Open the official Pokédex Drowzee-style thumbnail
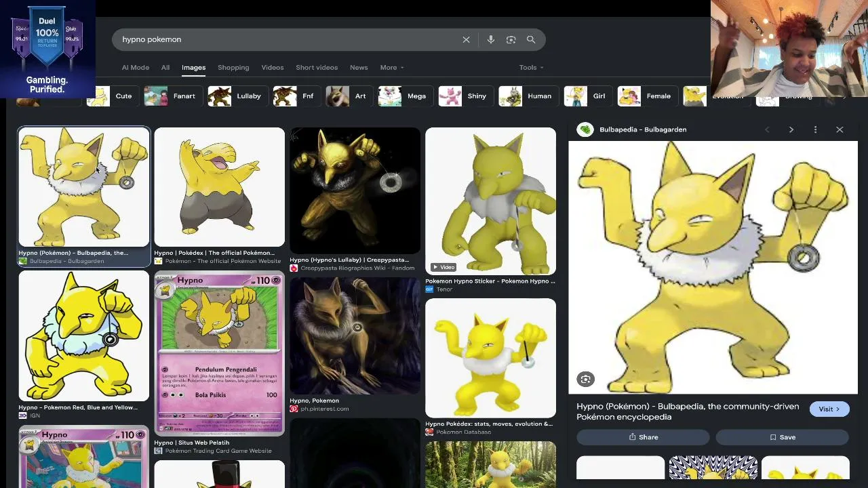The height and width of the screenshot is (488, 868). (220, 187)
